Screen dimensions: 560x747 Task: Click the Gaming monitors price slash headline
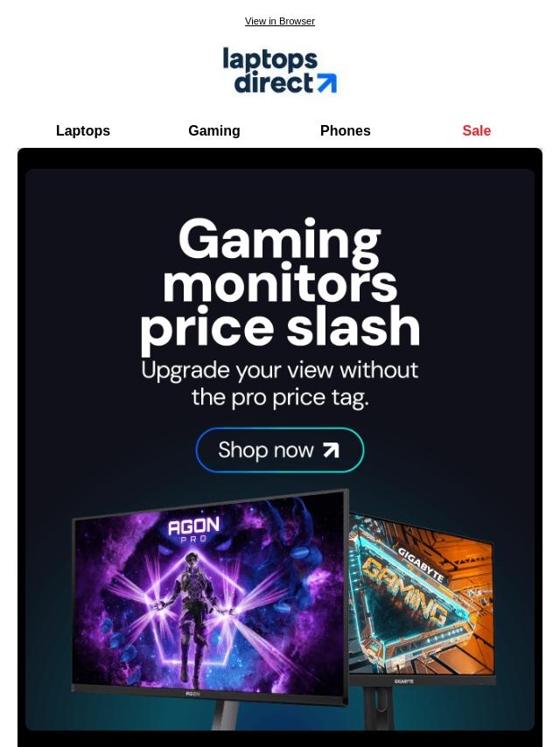[x=280, y=282]
